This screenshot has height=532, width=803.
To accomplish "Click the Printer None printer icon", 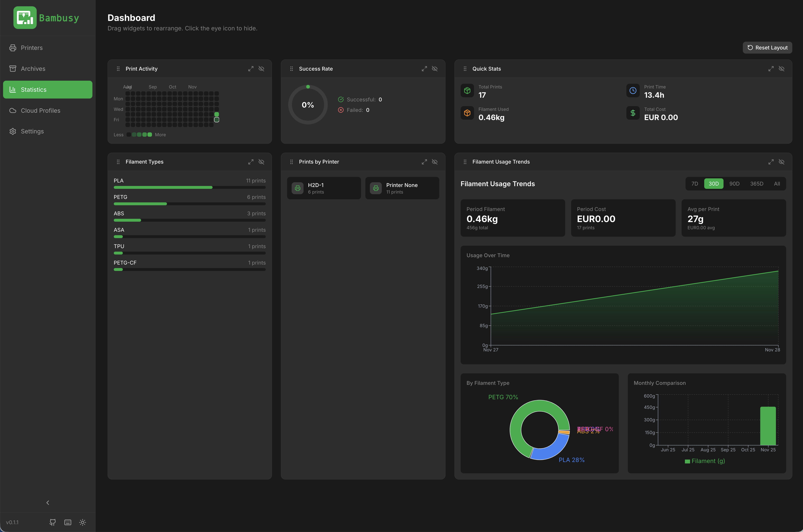I will click(376, 188).
